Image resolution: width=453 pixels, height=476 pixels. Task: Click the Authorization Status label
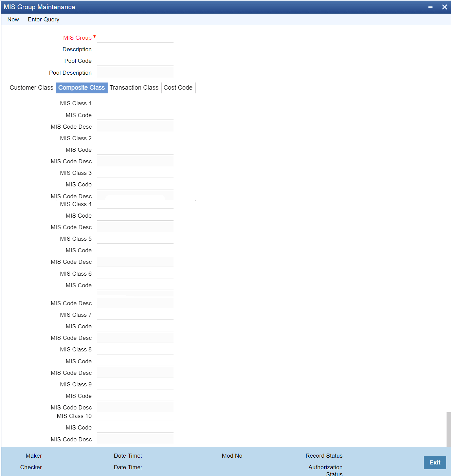325,470
